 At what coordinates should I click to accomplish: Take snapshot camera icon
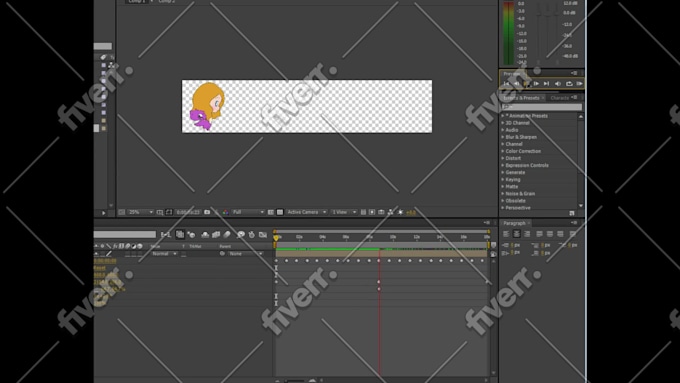point(207,212)
